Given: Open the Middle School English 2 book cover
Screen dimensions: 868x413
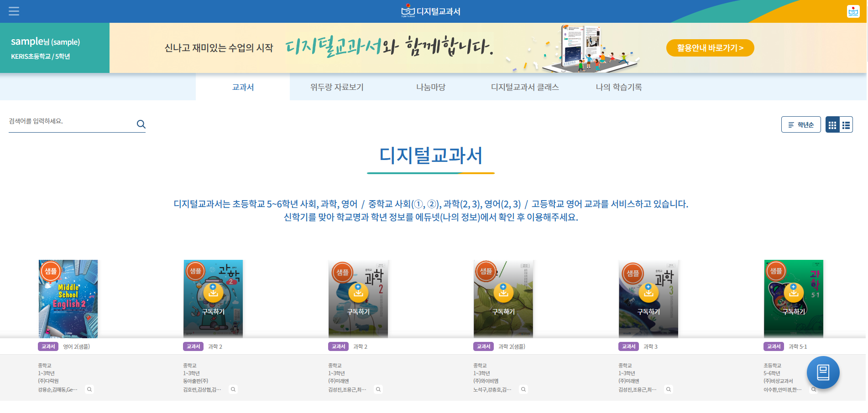Looking at the screenshot, I should pyautogui.click(x=68, y=299).
